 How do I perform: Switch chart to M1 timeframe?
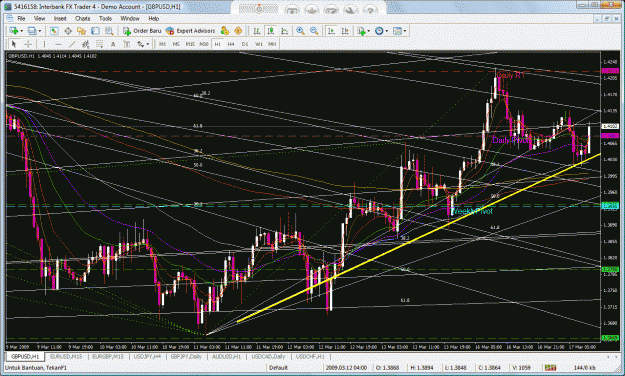click(162, 44)
